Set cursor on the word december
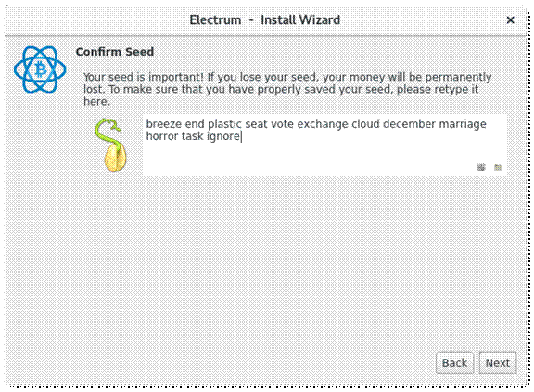This screenshot has width=534, height=392. [410, 124]
